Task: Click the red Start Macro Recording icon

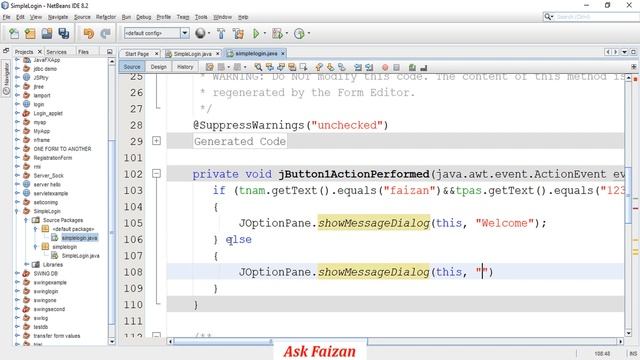Action: [x=385, y=67]
